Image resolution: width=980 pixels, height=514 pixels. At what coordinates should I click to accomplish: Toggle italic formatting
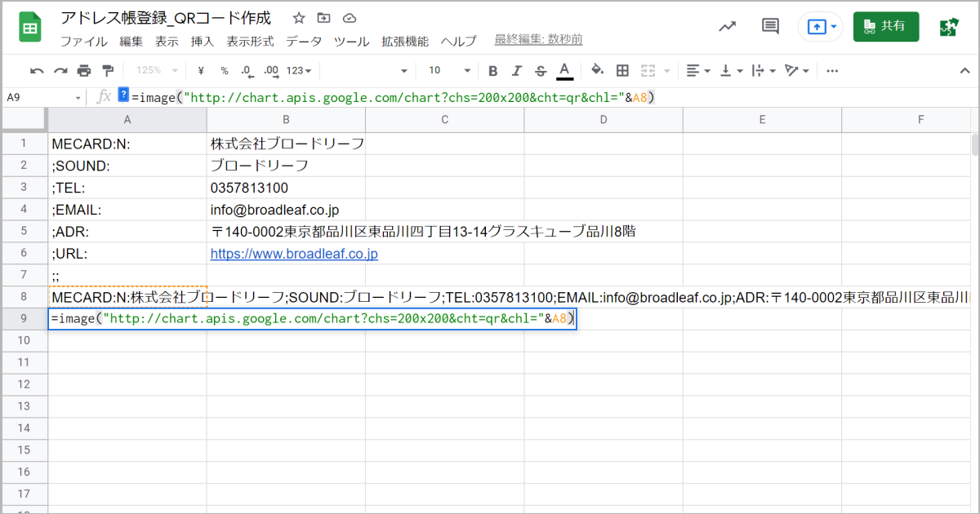(516, 71)
